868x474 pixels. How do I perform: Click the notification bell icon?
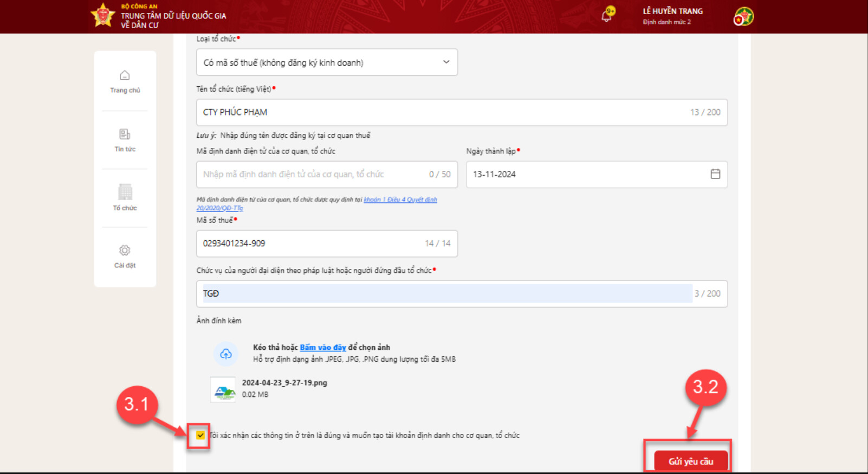coord(607,15)
